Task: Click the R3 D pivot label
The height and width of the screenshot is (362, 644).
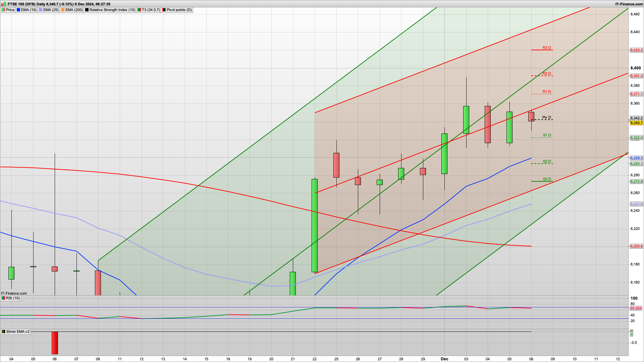Action: coord(547,48)
